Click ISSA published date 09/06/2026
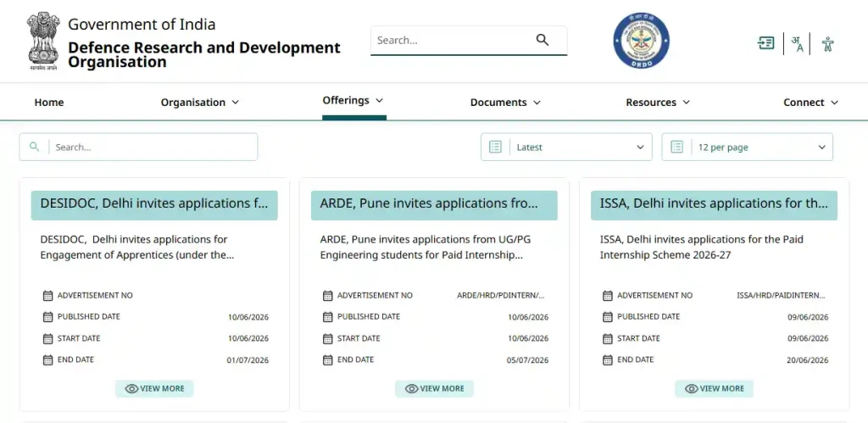868x423 pixels. 808,317
